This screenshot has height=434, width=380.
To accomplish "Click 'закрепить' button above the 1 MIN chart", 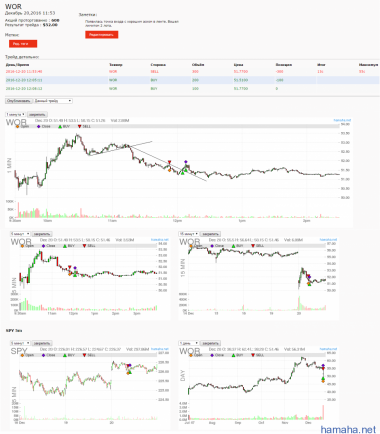I will point(37,114).
